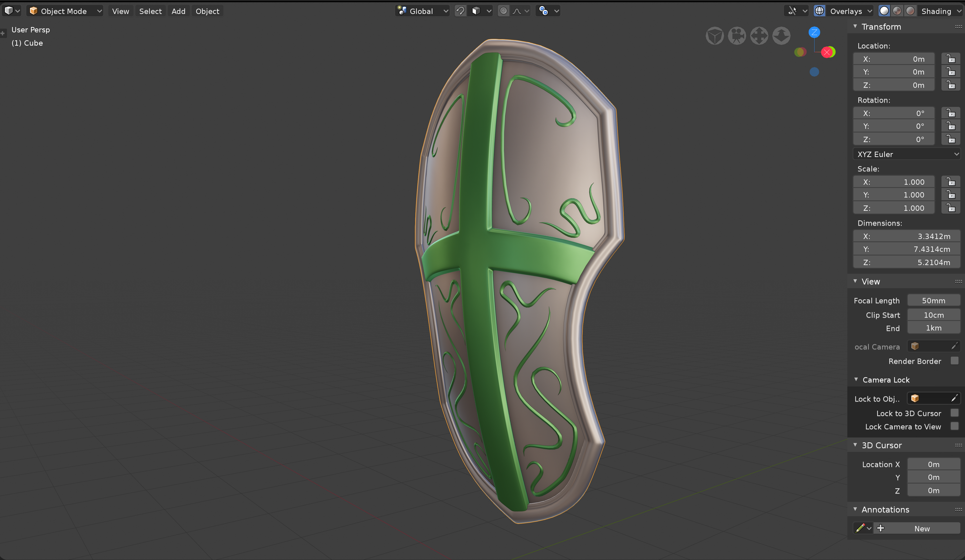The width and height of the screenshot is (965, 560).
Task: Click the perspective/orthographic cube gizmo button
Action: pos(715,36)
